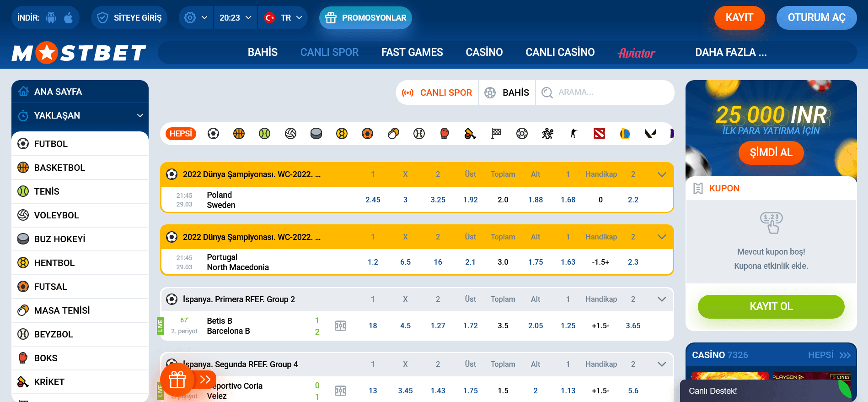Filter events by red boxing glove icon
Viewport: 868px width, 402px height.
click(x=445, y=133)
